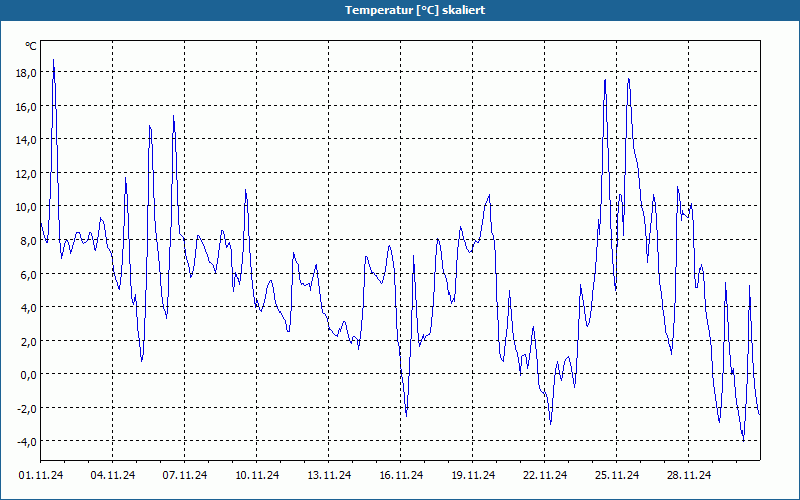Click the 12,0 y-axis label

(x=26, y=173)
